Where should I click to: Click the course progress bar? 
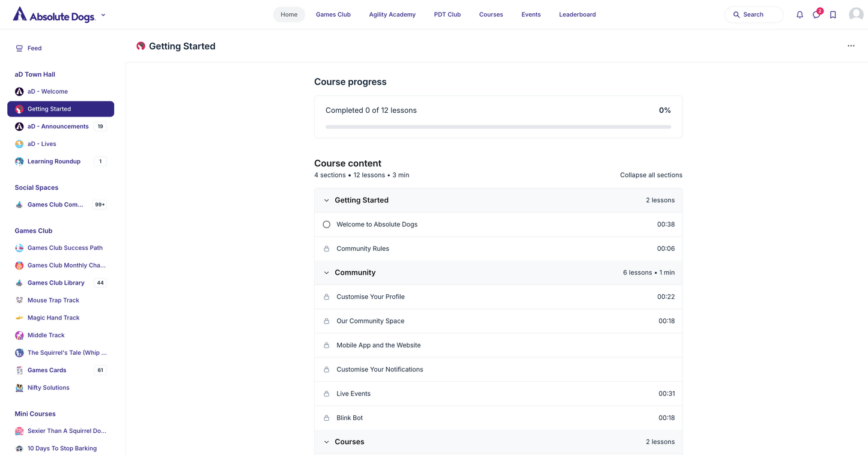pos(498,127)
